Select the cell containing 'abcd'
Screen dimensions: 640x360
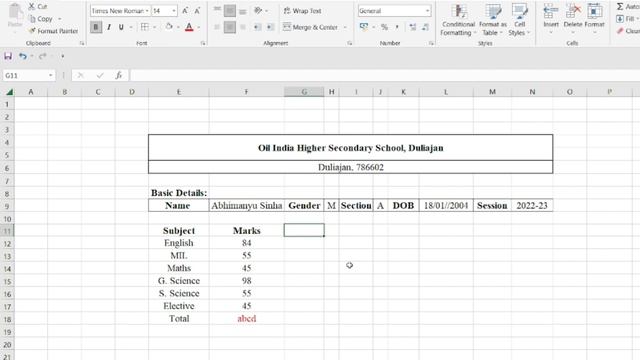point(247,318)
